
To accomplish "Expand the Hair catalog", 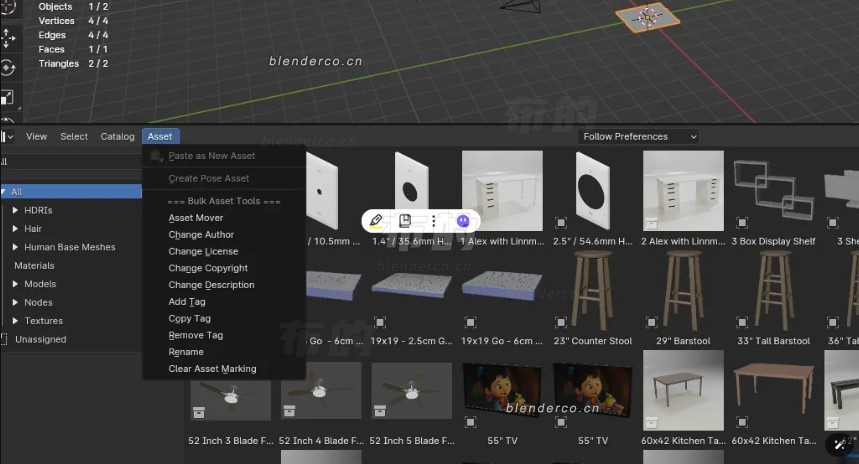I will coord(15,228).
